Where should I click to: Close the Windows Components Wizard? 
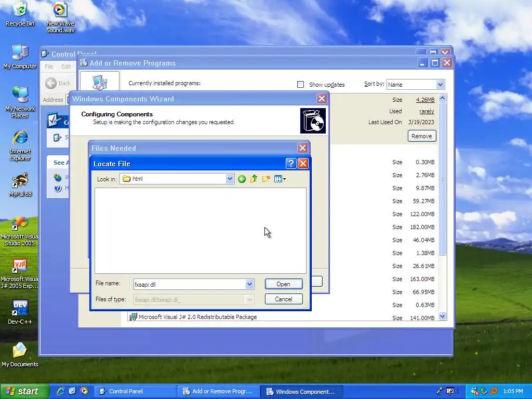(x=322, y=99)
